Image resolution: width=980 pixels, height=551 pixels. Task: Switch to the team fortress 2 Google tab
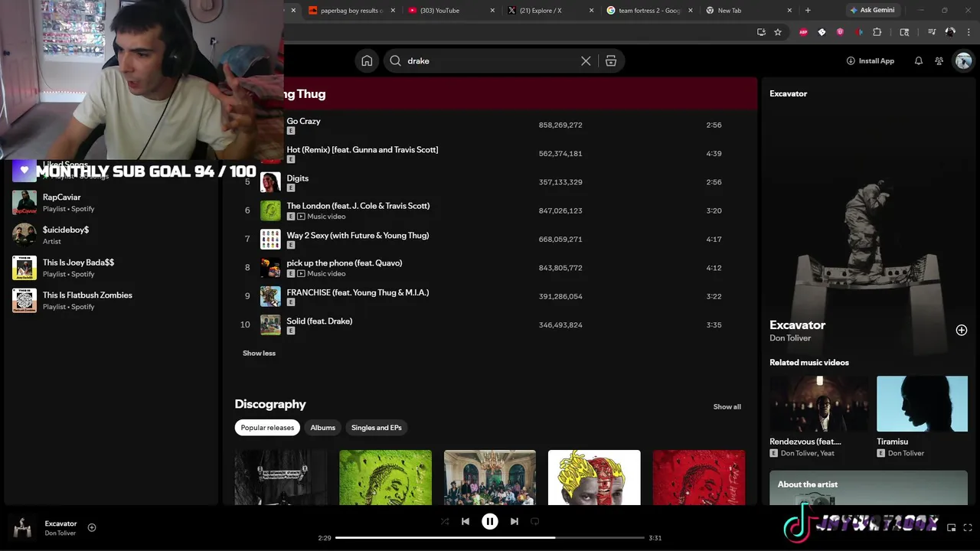click(649, 11)
